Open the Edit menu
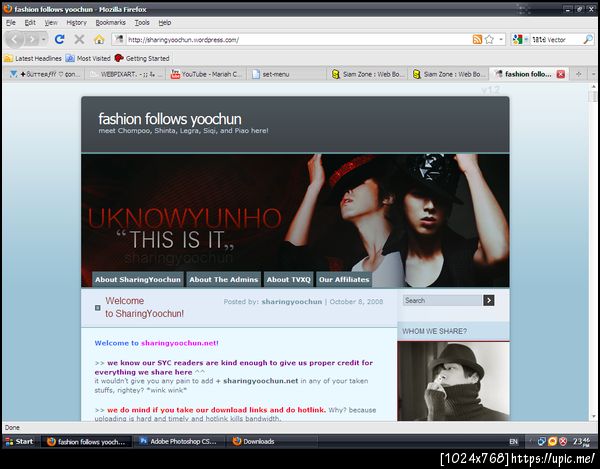The height and width of the screenshot is (469, 600). tap(30, 23)
